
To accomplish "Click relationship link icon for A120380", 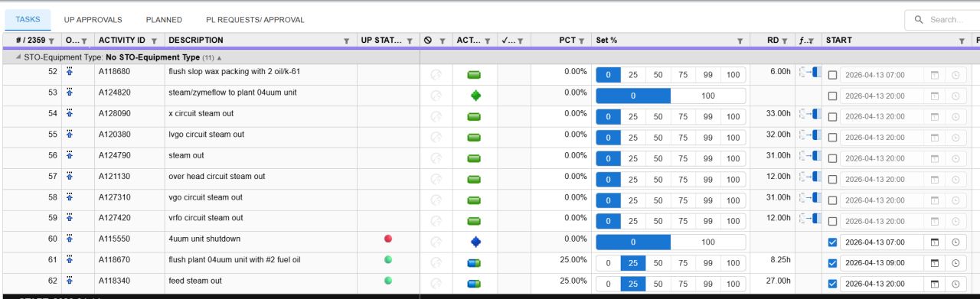I will coord(808,134).
